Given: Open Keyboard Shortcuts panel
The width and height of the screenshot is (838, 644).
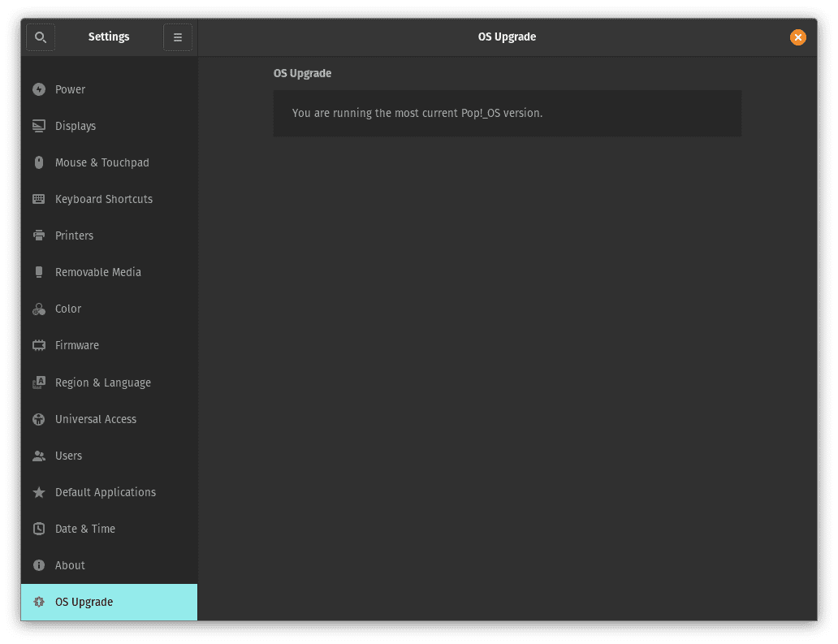Looking at the screenshot, I should pos(109,199).
